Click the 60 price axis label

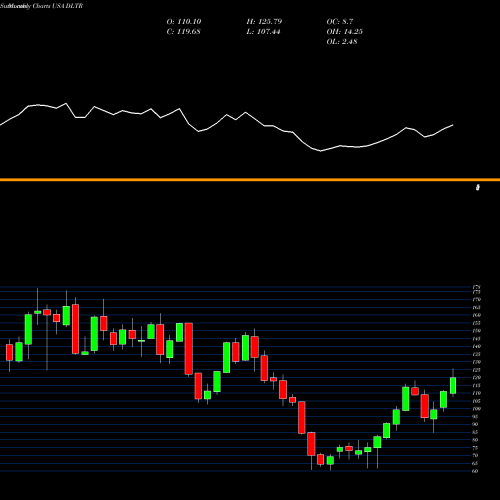coord(475,471)
